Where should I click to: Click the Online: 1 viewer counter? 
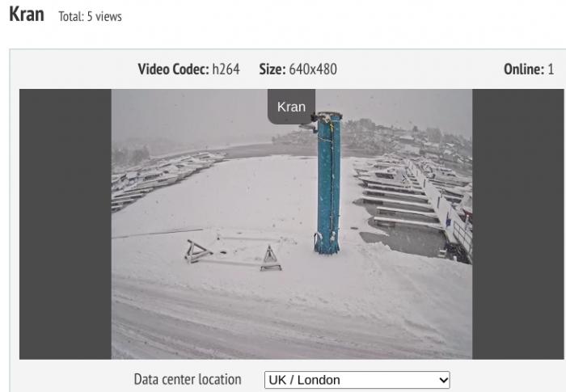click(x=529, y=69)
